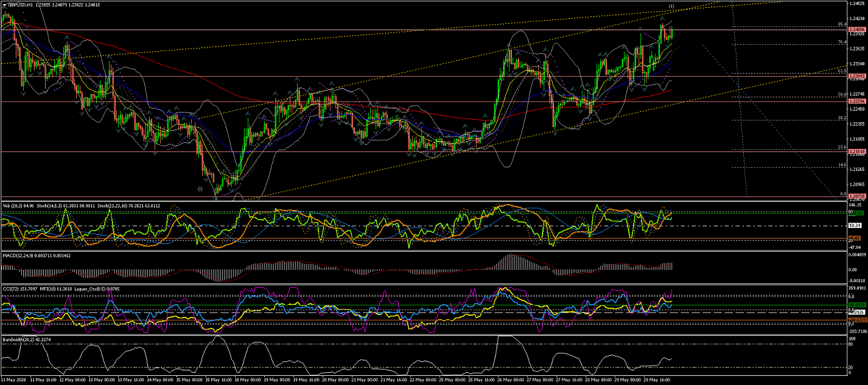Select the 38.2 Fibonacci level label
Image resolution: width=868 pixels, height=385 pixels.
[x=841, y=117]
